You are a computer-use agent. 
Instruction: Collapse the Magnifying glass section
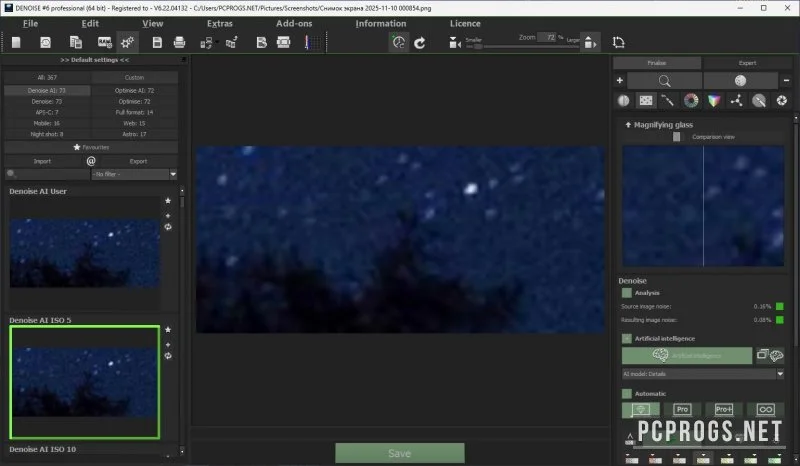pyautogui.click(x=628, y=125)
